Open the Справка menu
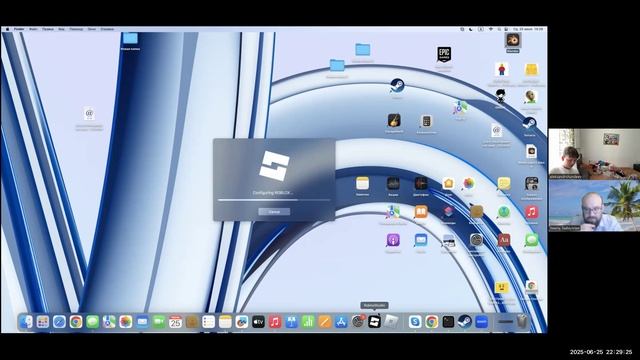 pyautogui.click(x=107, y=29)
